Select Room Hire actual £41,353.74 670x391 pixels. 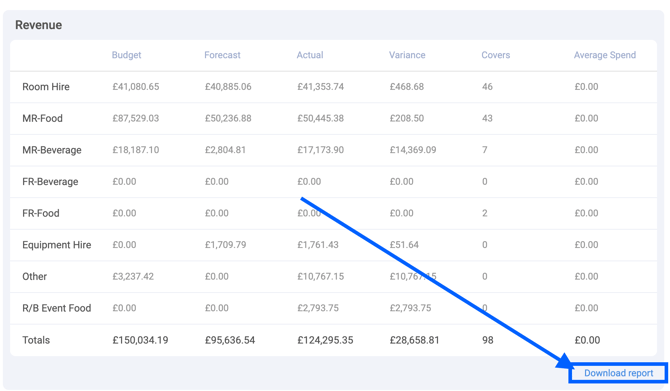point(320,87)
